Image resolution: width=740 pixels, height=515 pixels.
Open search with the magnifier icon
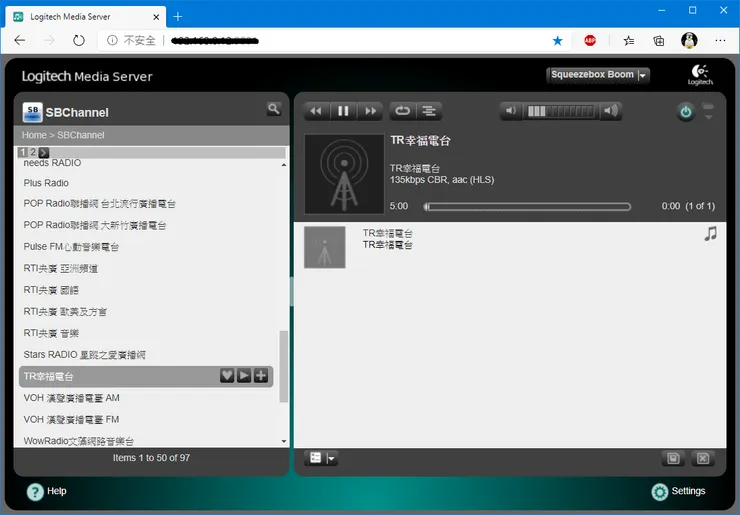point(274,109)
